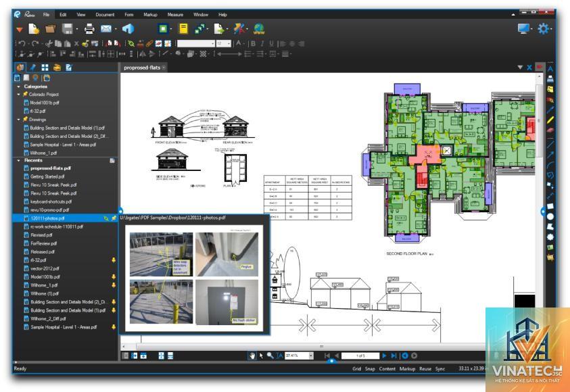570x392 pixels.
Task: Collapse the Colorado Project category
Action: [x=18, y=94]
